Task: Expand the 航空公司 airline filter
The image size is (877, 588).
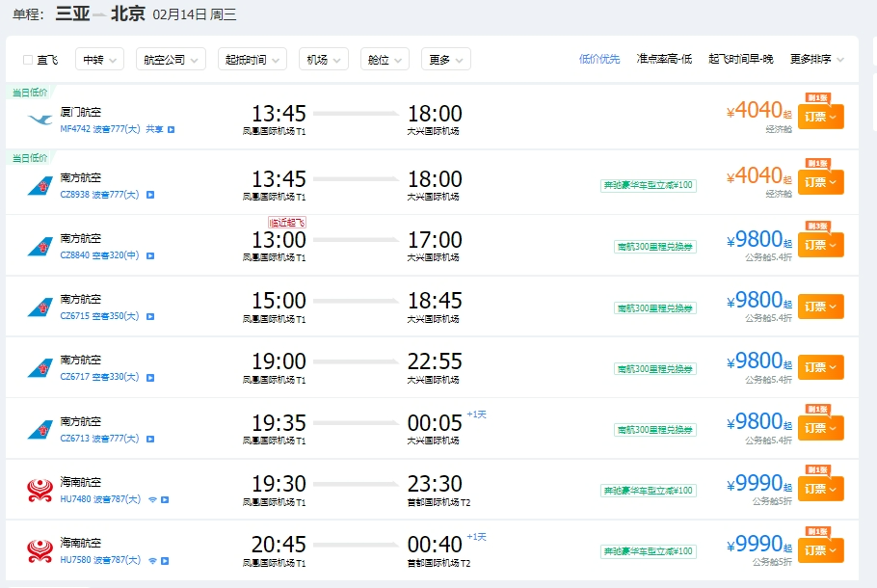Action: (171, 60)
